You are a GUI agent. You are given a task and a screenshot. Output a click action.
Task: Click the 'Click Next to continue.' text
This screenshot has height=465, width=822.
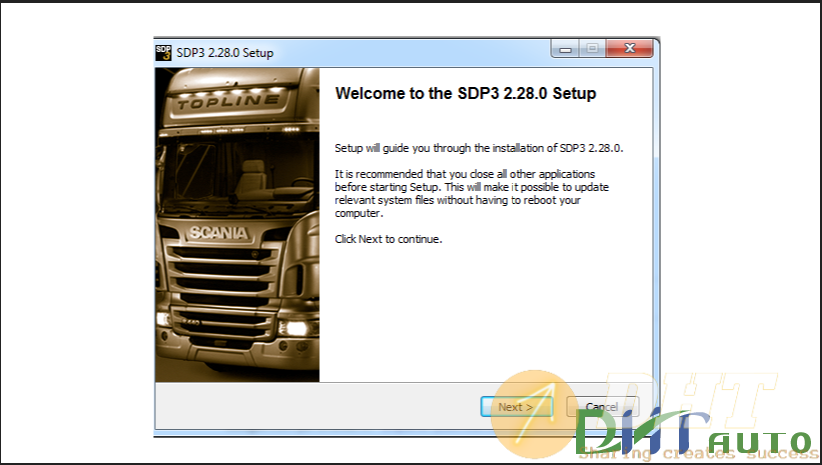pos(388,240)
